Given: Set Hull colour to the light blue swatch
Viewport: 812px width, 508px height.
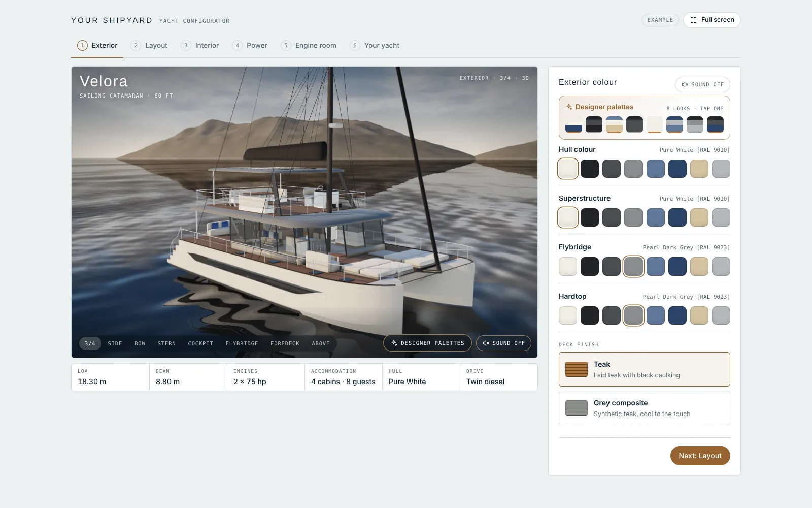Looking at the screenshot, I should click(x=656, y=169).
